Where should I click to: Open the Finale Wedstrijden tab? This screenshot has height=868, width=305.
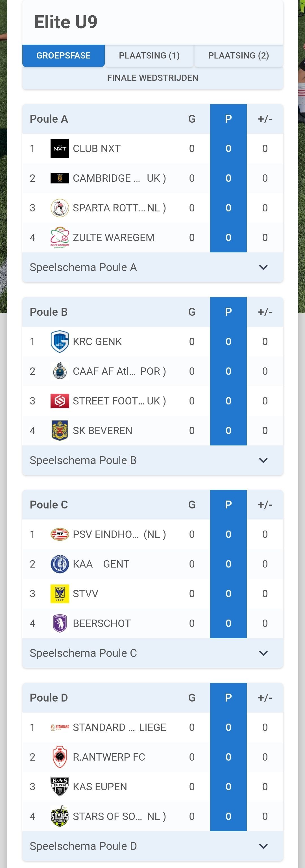click(152, 78)
